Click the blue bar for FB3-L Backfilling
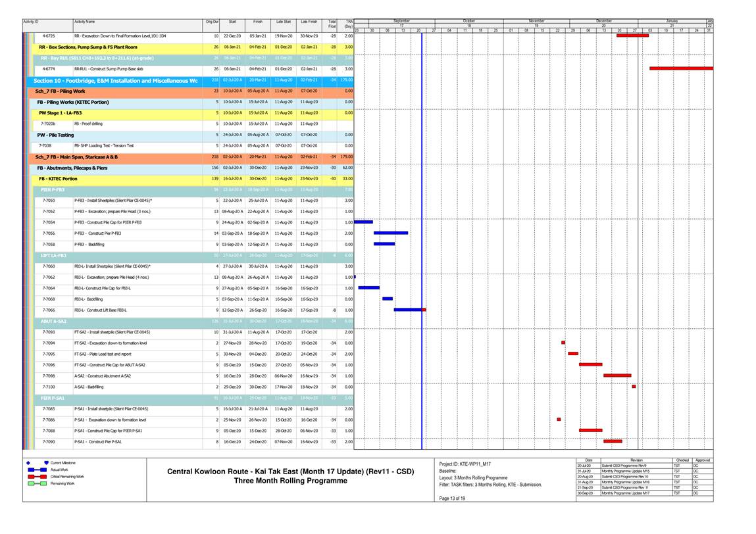 pyautogui.click(x=388, y=299)
